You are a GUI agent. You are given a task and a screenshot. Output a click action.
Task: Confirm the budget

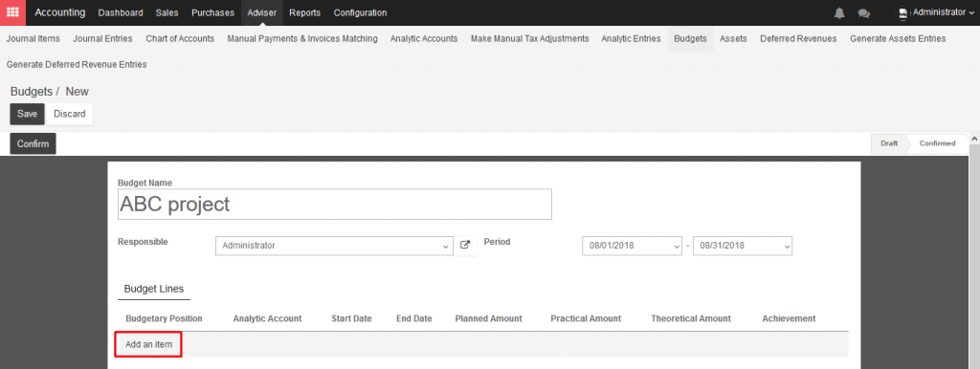tap(33, 143)
